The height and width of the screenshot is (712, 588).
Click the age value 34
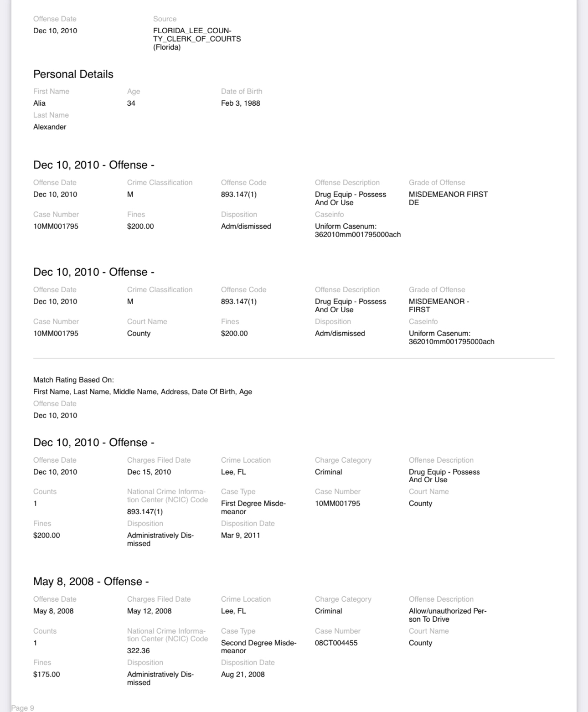[131, 103]
